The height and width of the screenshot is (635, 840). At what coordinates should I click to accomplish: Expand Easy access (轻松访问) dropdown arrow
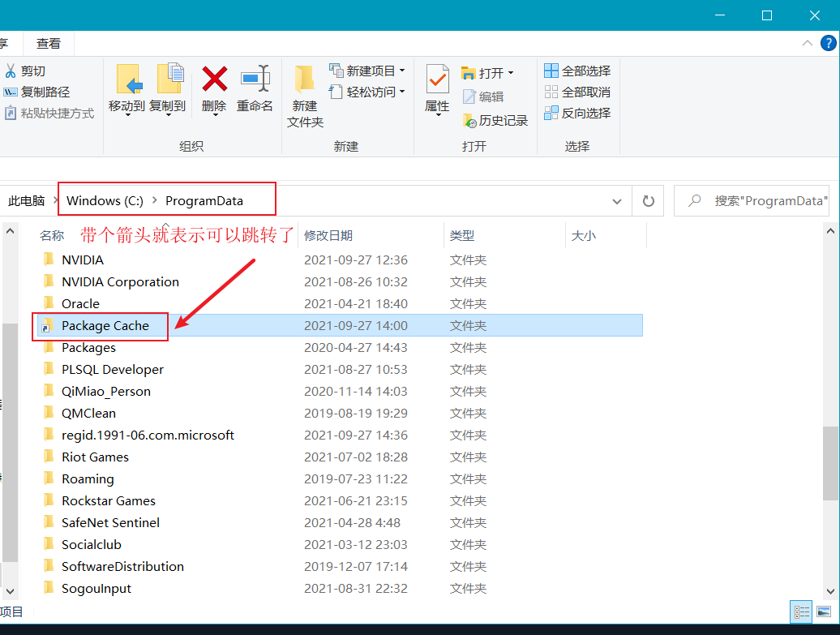[402, 92]
